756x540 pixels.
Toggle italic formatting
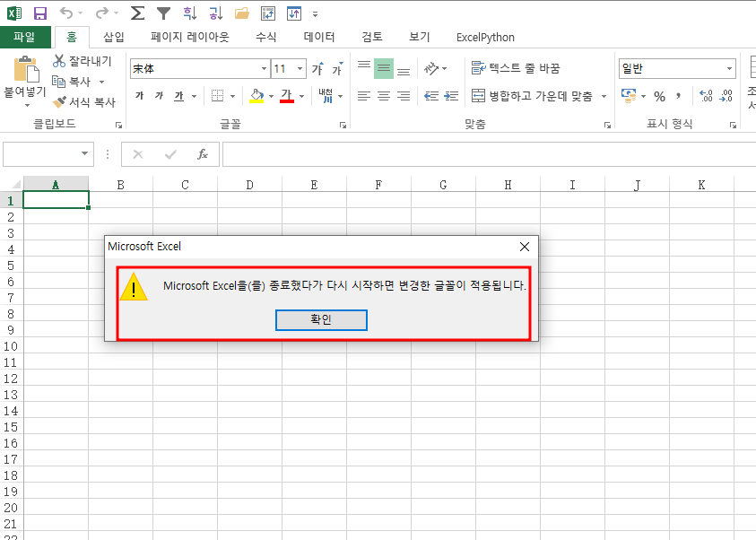click(159, 96)
